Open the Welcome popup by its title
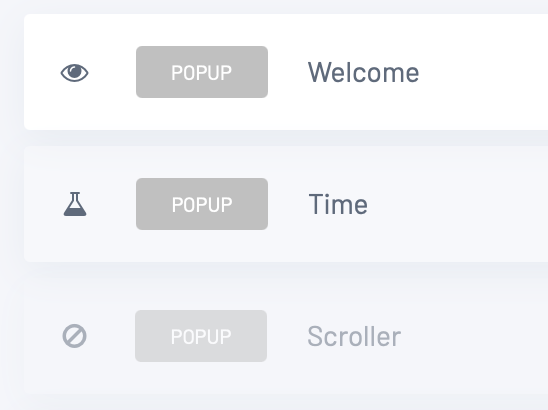This screenshot has height=410, width=548. (363, 72)
